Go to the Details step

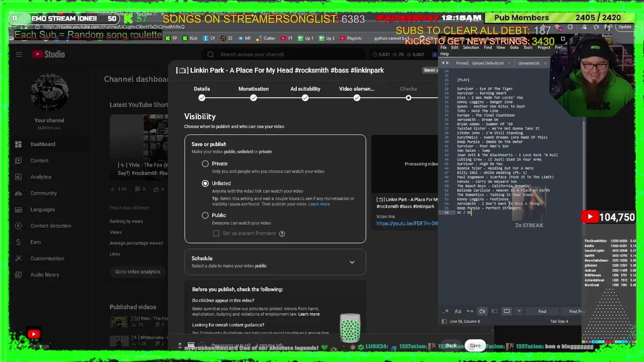202,93
